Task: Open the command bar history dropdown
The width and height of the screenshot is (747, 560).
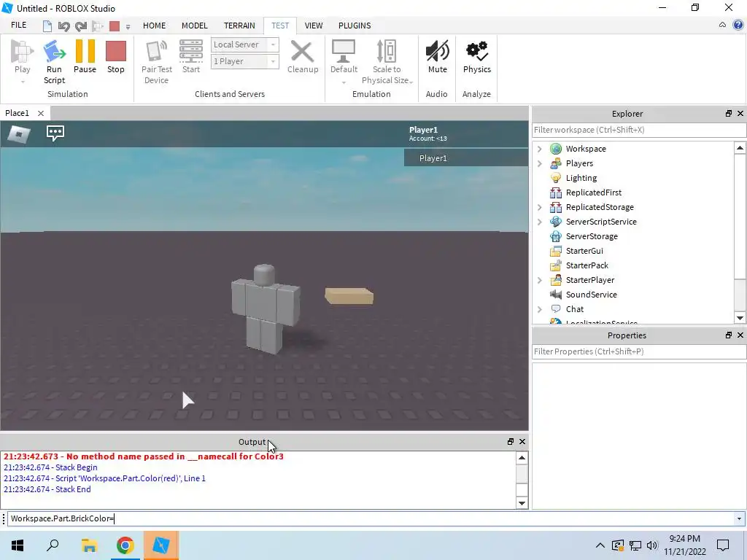Action: 739,518
